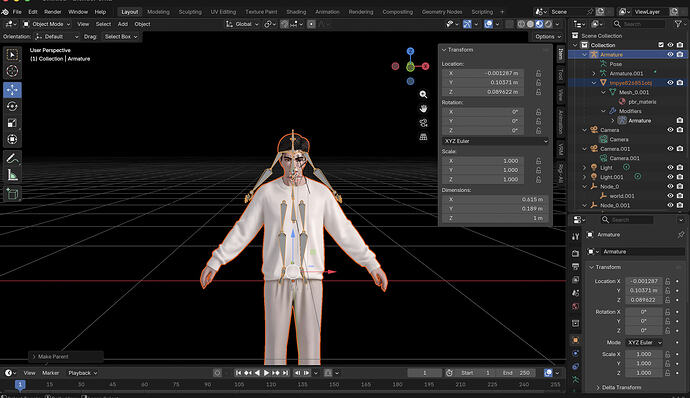Open the Physics properties tab icon
The width and height of the screenshot is (690, 398).
pos(576,354)
